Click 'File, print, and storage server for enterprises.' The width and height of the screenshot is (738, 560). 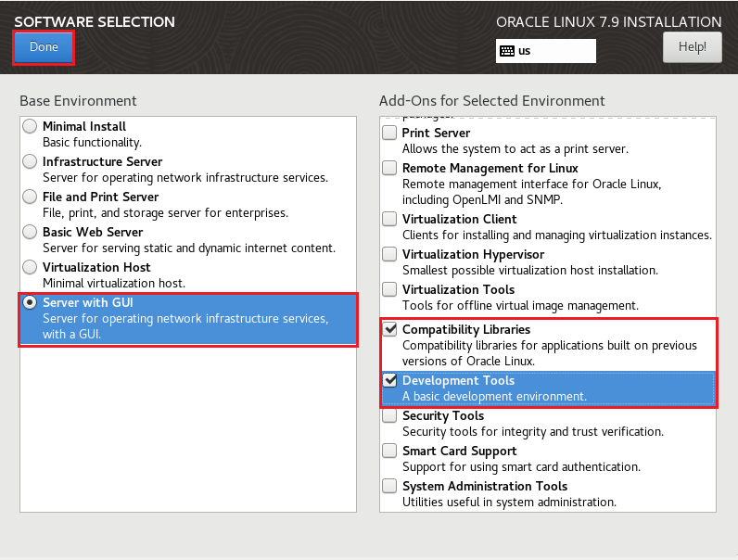tap(165, 213)
